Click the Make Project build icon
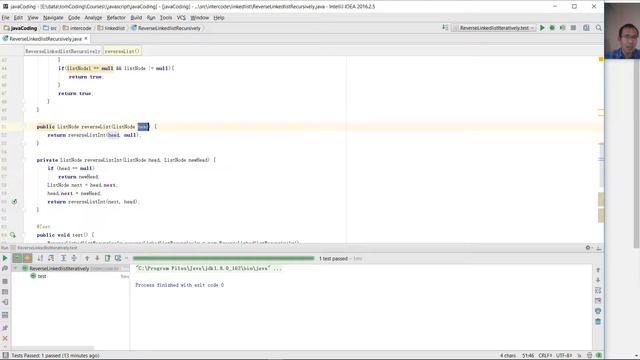This screenshot has height=360, width=640. 445,27
